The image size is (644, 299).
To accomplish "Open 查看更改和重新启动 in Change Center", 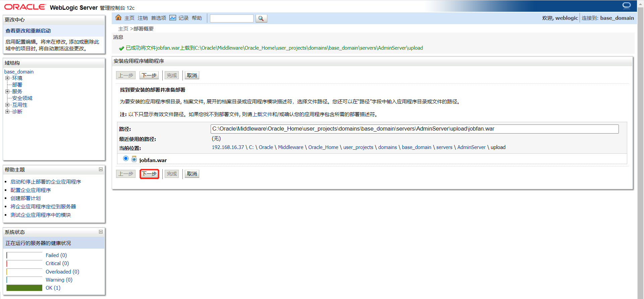I will tap(28, 31).
